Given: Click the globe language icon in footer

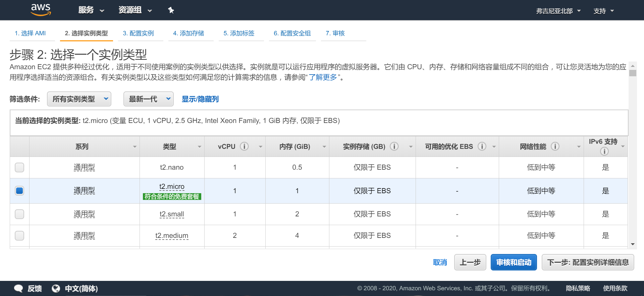Looking at the screenshot, I should click(x=56, y=288).
